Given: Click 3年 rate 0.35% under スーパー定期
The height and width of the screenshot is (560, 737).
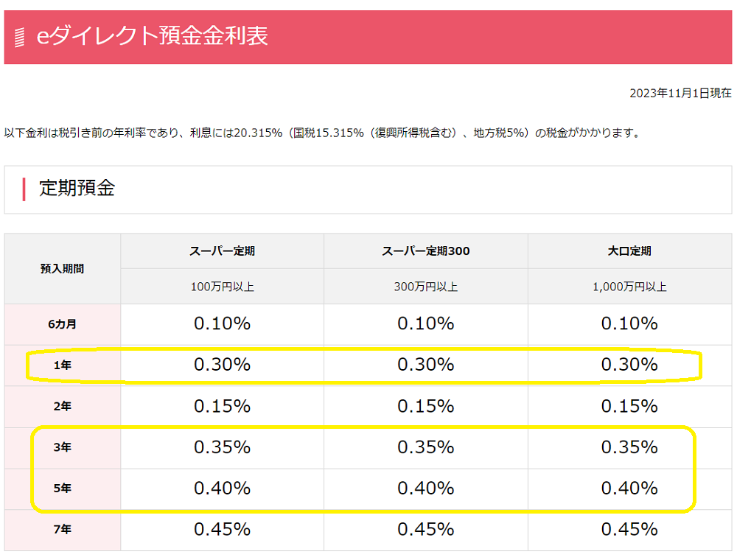Looking at the screenshot, I should (x=222, y=447).
